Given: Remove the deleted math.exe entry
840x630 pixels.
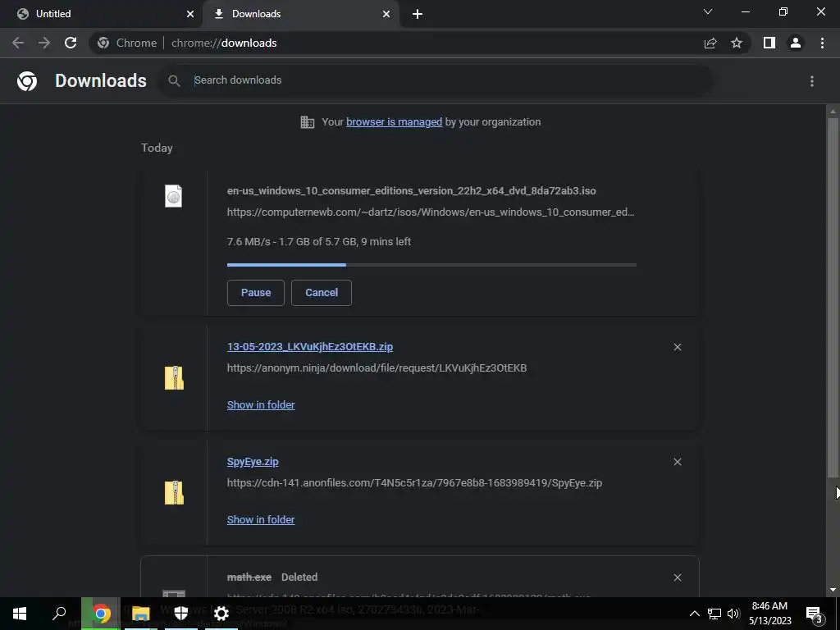Looking at the screenshot, I should tap(677, 577).
